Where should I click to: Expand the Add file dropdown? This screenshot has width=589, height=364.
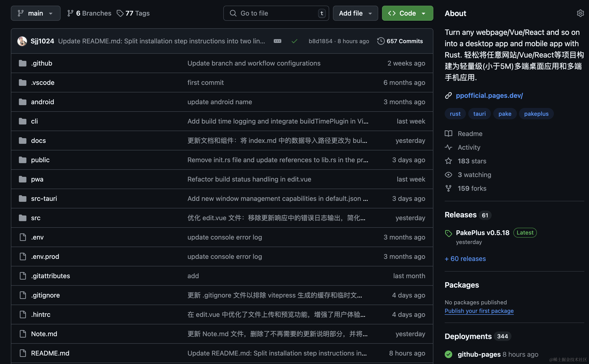[355, 13]
